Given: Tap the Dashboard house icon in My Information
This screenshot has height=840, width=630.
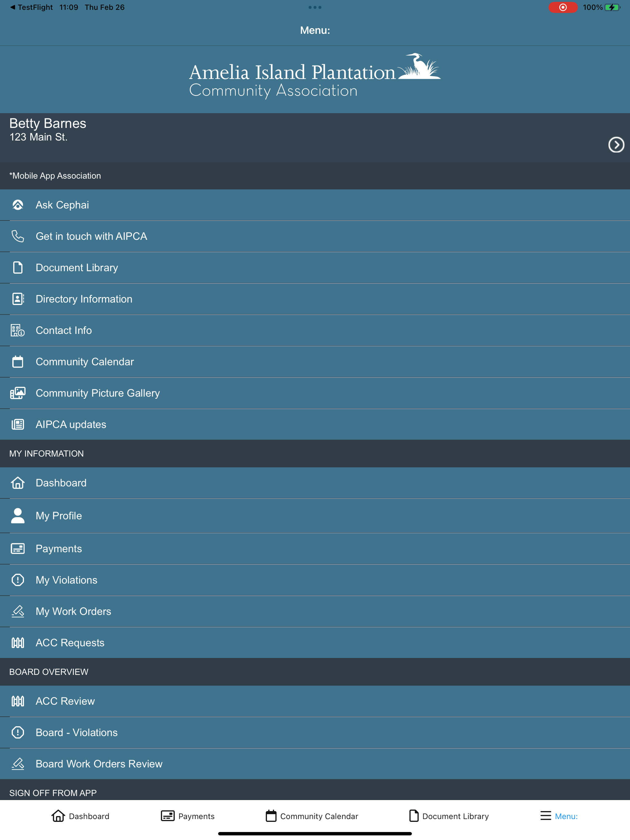Looking at the screenshot, I should pyautogui.click(x=18, y=483).
